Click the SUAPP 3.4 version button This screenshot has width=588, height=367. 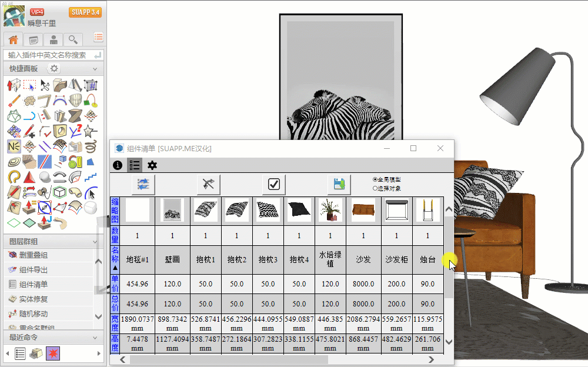(85, 12)
